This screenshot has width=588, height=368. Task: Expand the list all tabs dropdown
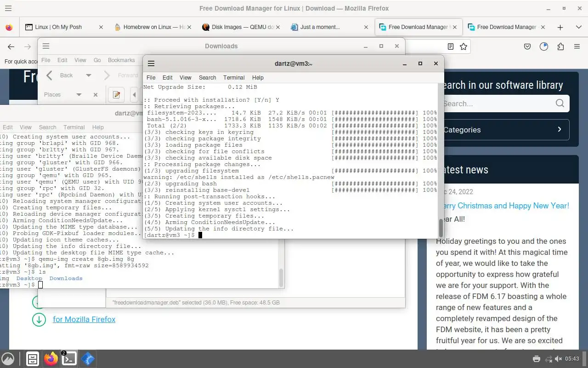578,27
